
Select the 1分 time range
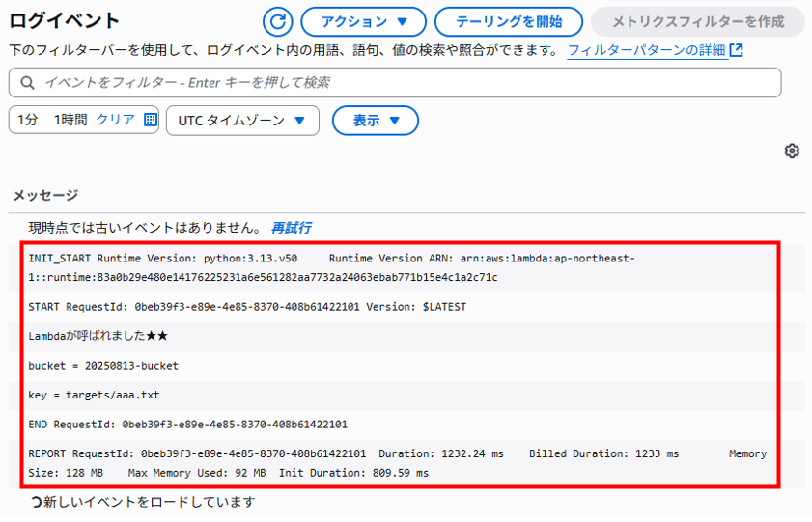click(x=28, y=120)
